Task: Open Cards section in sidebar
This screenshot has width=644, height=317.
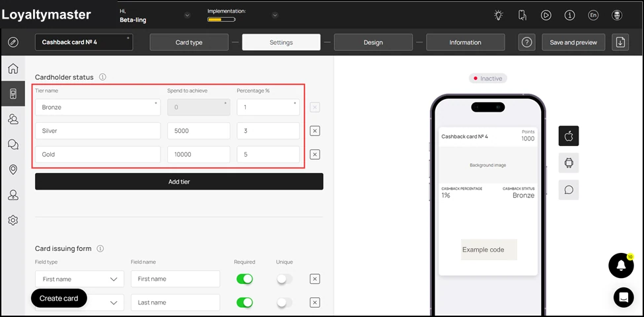Action: click(13, 94)
